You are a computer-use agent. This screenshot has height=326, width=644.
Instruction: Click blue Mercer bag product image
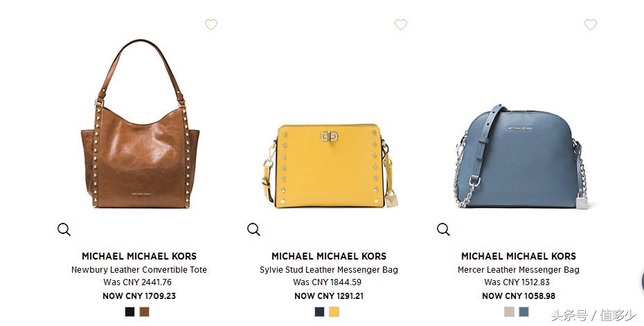click(520, 156)
